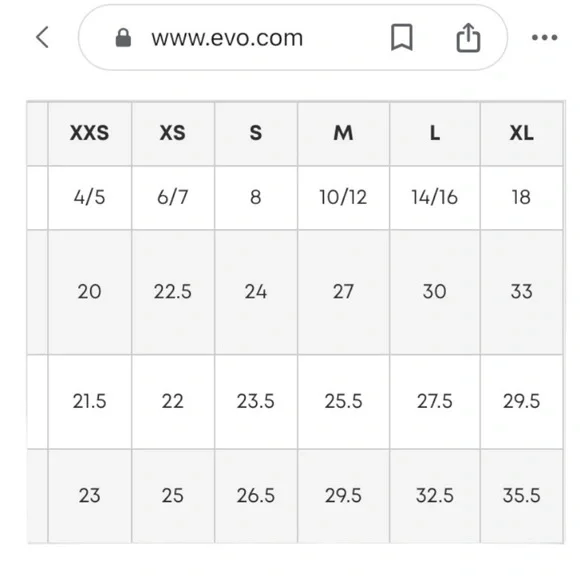
Task: Select the 22.5 cell under XS
Action: pyautogui.click(x=173, y=292)
